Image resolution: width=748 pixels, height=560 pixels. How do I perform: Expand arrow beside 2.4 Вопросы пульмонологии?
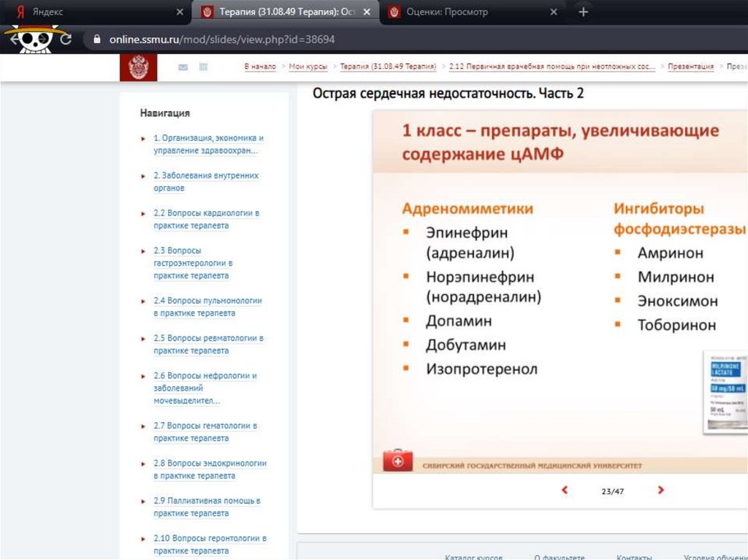[x=143, y=302]
